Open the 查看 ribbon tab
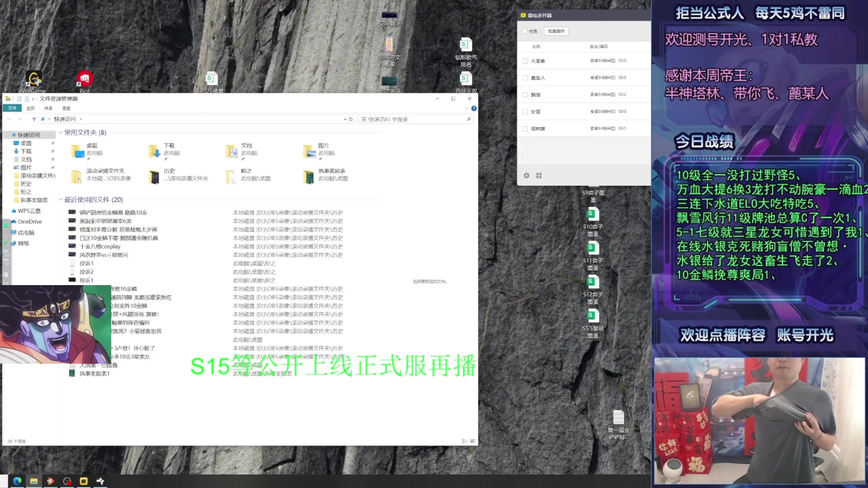 (66, 108)
